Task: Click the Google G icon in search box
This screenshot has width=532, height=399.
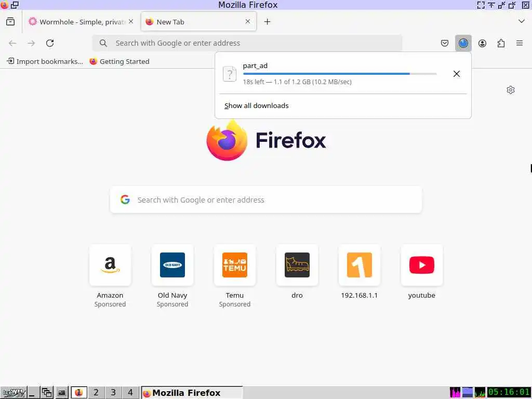Action: click(x=125, y=199)
